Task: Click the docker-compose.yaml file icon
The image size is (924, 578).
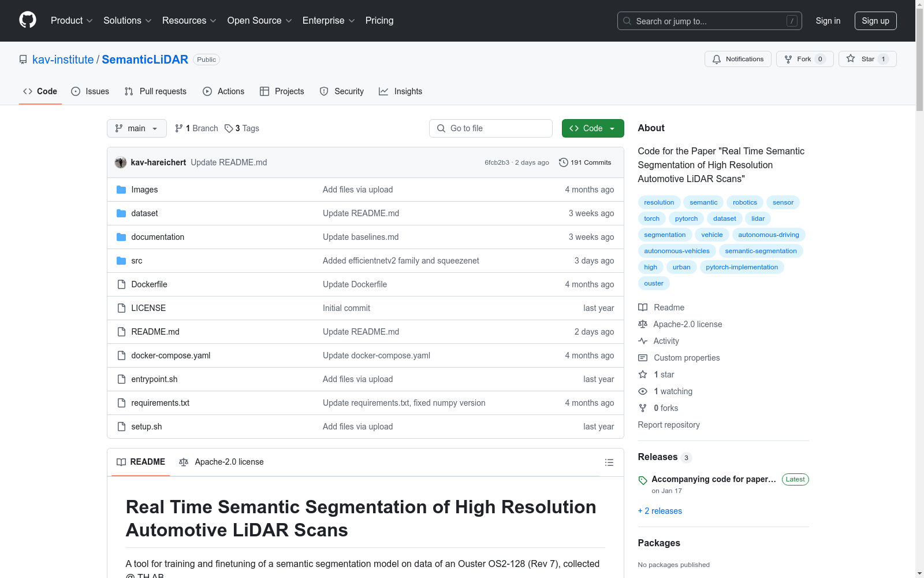Action: (x=121, y=355)
